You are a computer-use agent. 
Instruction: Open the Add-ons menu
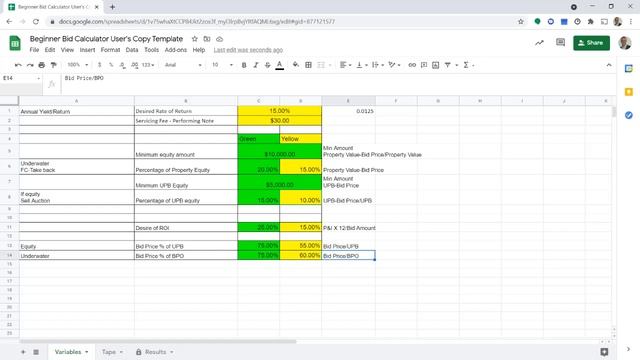[x=176, y=50]
